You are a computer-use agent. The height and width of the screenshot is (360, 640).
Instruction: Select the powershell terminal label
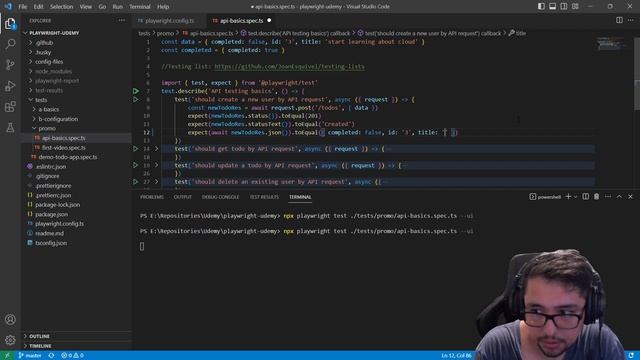pyautogui.click(x=545, y=197)
